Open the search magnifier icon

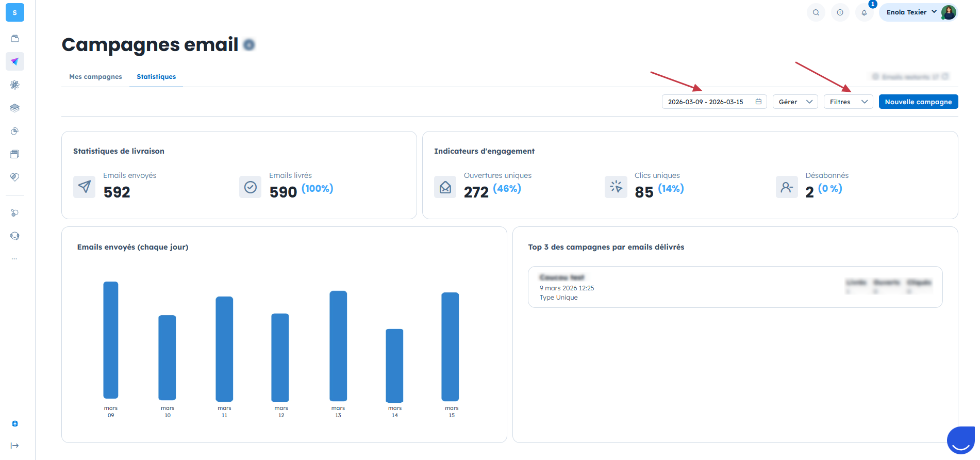tap(816, 12)
